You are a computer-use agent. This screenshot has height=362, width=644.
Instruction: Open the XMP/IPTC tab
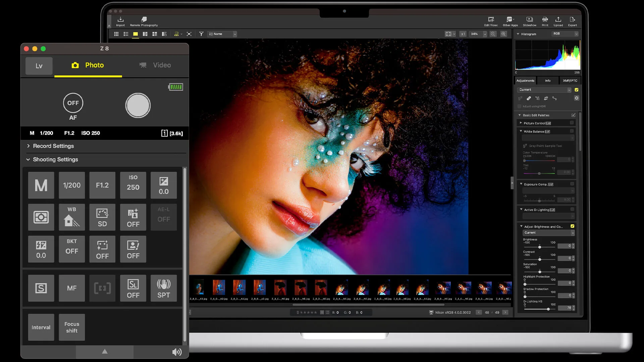point(570,80)
